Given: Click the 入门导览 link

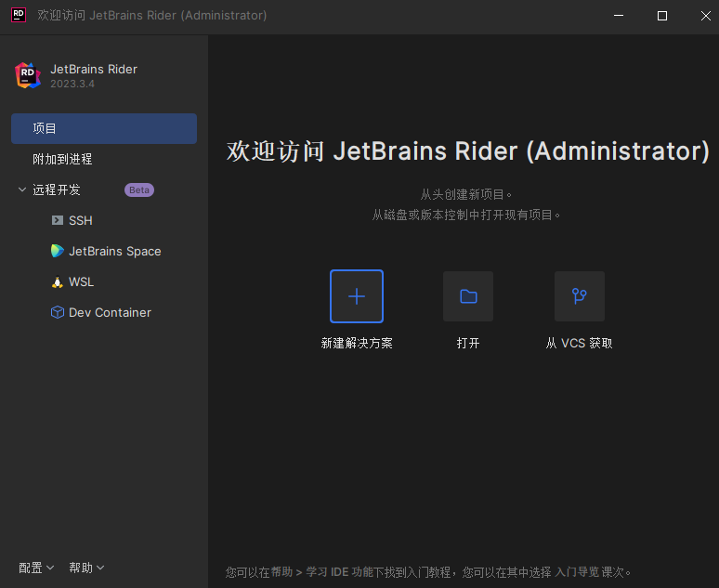Looking at the screenshot, I should pos(576,572).
